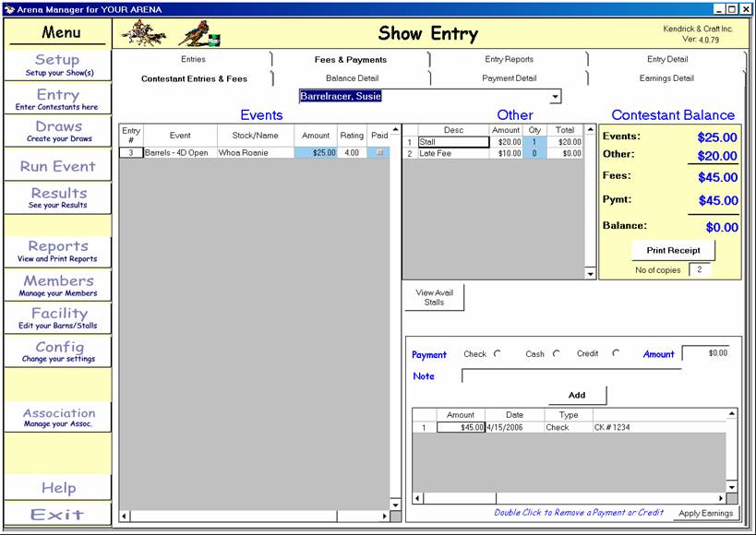Click the View Avail Stalls button
Image resolution: width=756 pixels, height=535 pixels.
tap(434, 297)
